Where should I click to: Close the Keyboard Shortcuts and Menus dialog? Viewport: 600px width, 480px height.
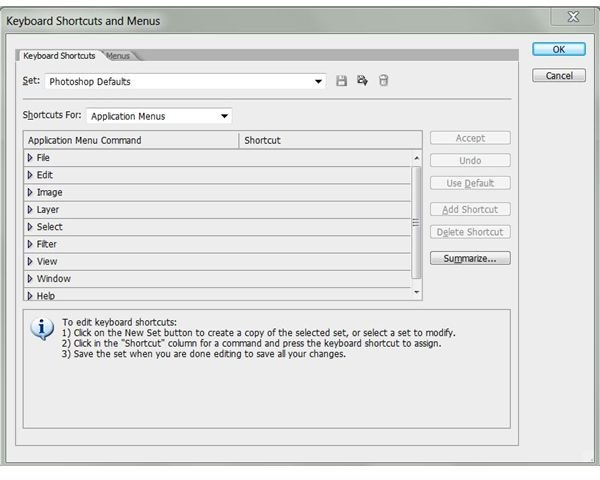[573, 16]
